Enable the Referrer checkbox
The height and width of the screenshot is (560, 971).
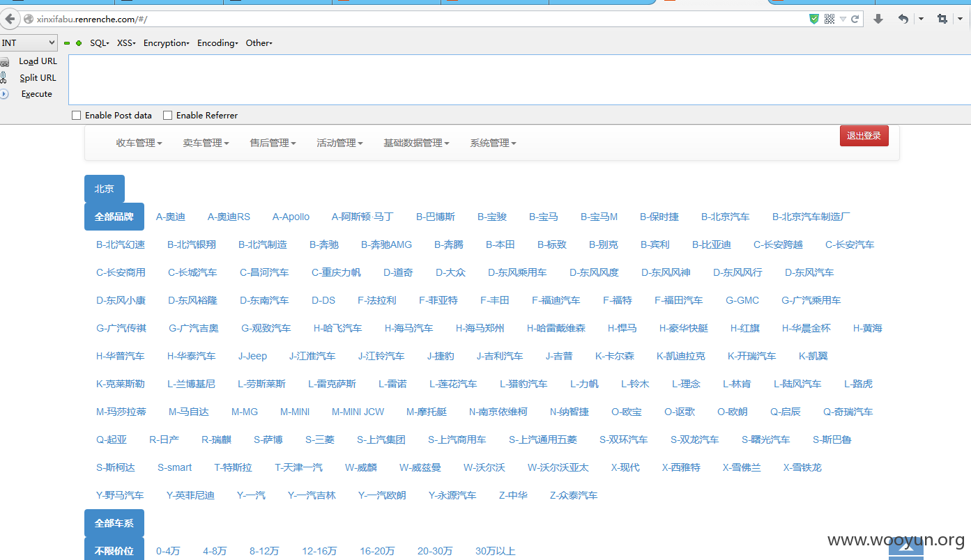point(167,116)
